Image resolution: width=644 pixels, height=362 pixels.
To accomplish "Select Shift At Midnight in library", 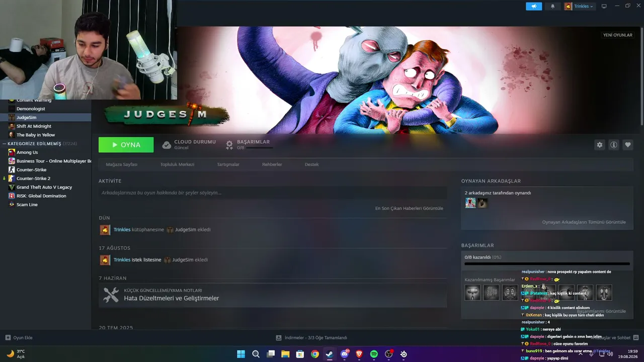I will pos(34,126).
